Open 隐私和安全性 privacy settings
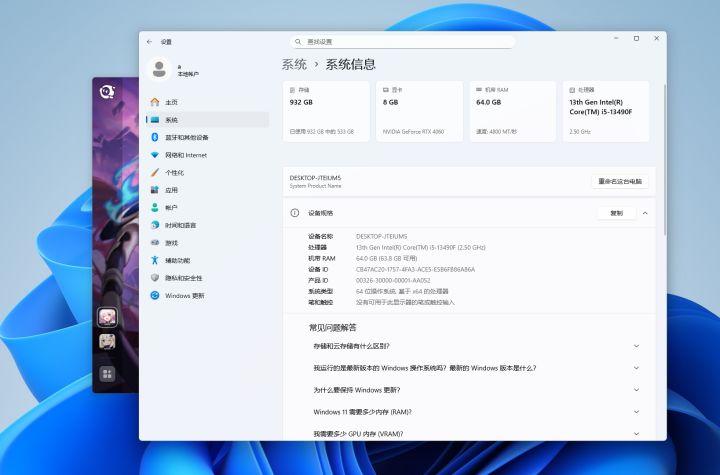Viewport: 720px width, 475px height. (208, 278)
